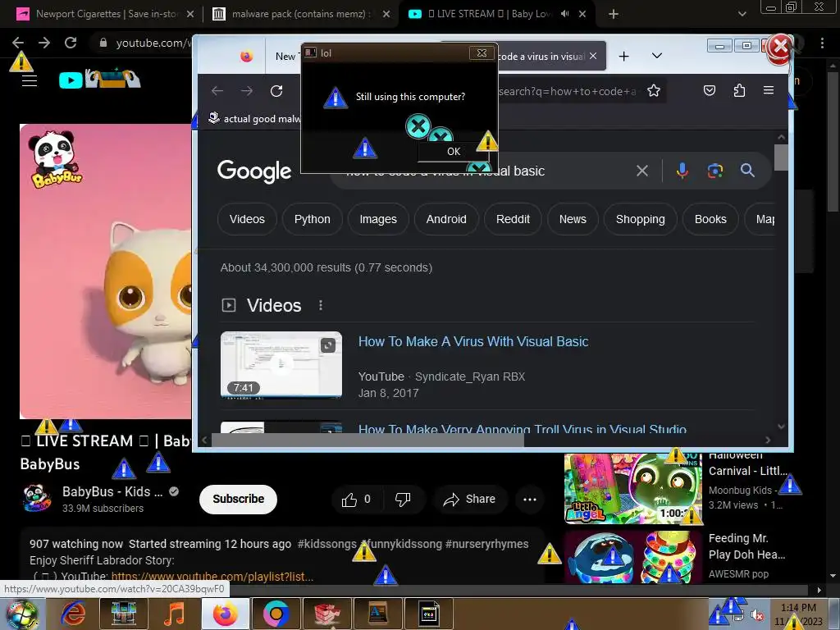The height and width of the screenshot is (630, 840).
Task: Filter Google results by Images
Action: point(378,219)
